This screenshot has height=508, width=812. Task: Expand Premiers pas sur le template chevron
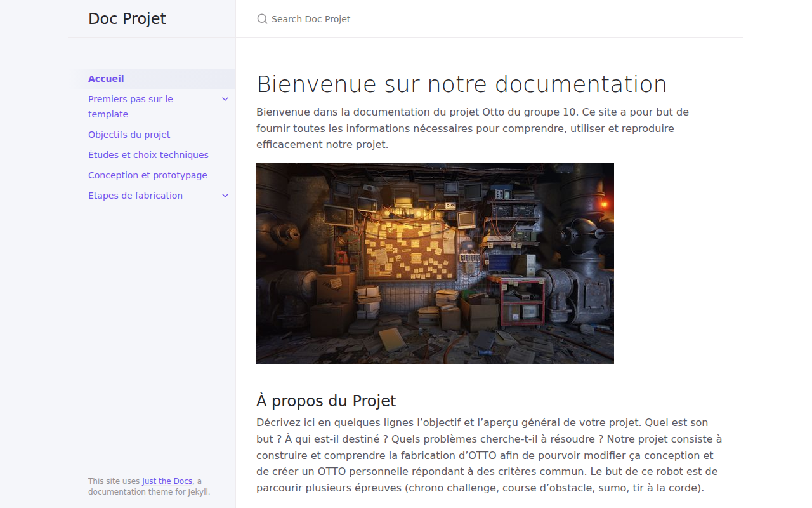[225, 99]
